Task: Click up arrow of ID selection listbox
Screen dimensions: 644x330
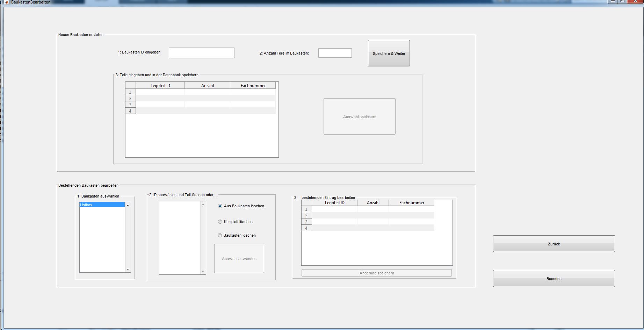Action: click(x=203, y=205)
